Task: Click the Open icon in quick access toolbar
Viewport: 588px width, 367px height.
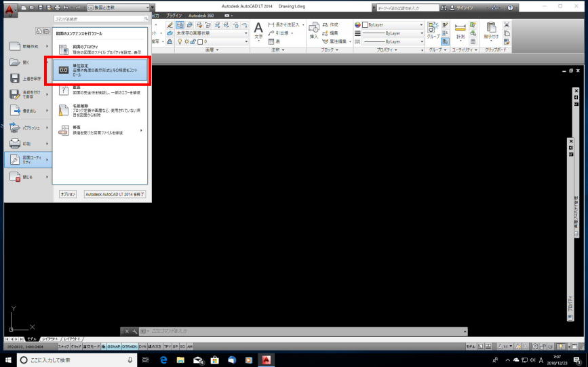Action: 33,7
